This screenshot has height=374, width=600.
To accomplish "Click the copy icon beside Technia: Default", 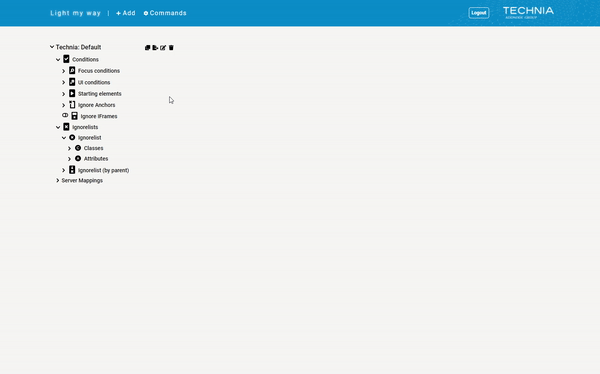I will point(147,47).
